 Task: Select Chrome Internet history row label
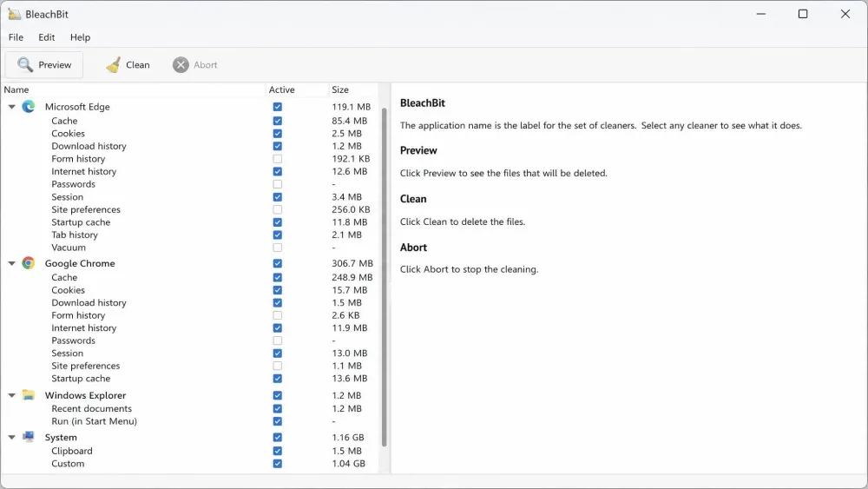pos(83,327)
